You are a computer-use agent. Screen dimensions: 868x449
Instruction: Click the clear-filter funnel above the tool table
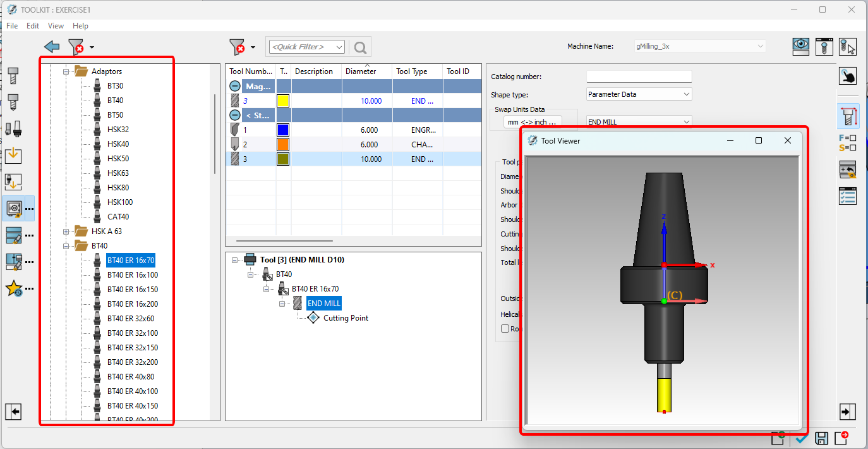[237, 47]
